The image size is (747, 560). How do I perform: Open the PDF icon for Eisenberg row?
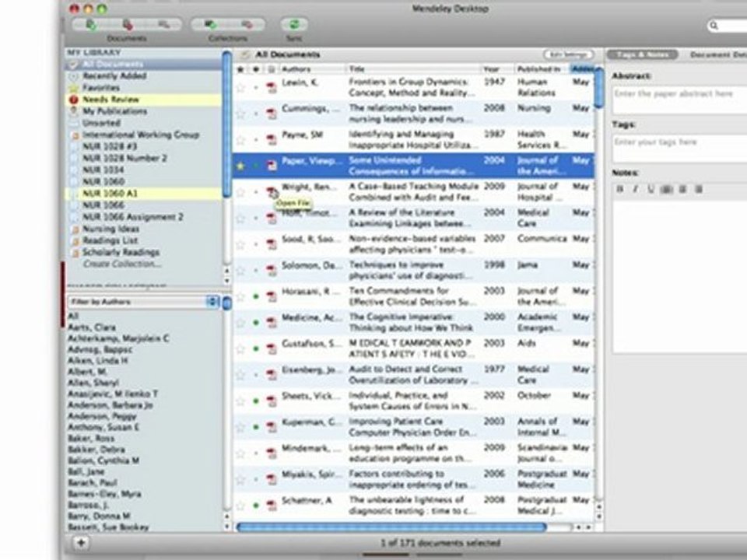point(272,375)
